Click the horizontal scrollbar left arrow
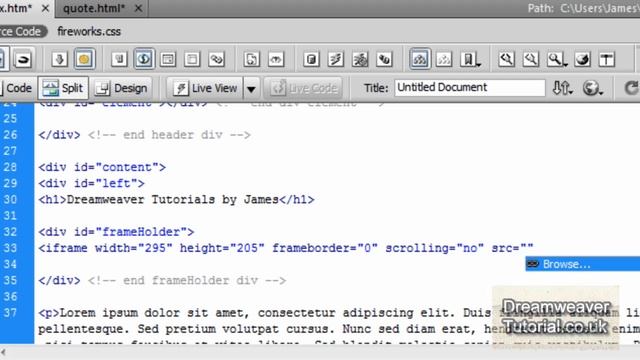 [x=4, y=352]
